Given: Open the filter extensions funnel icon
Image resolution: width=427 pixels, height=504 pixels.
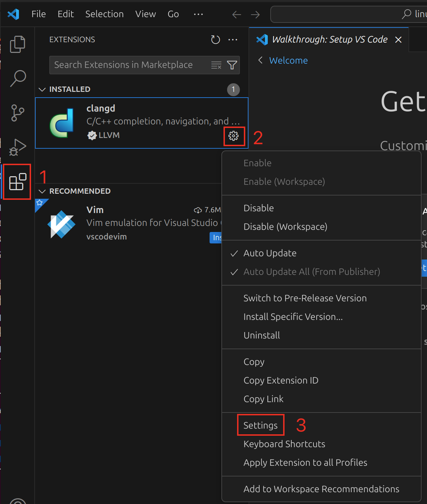Looking at the screenshot, I should click(232, 65).
